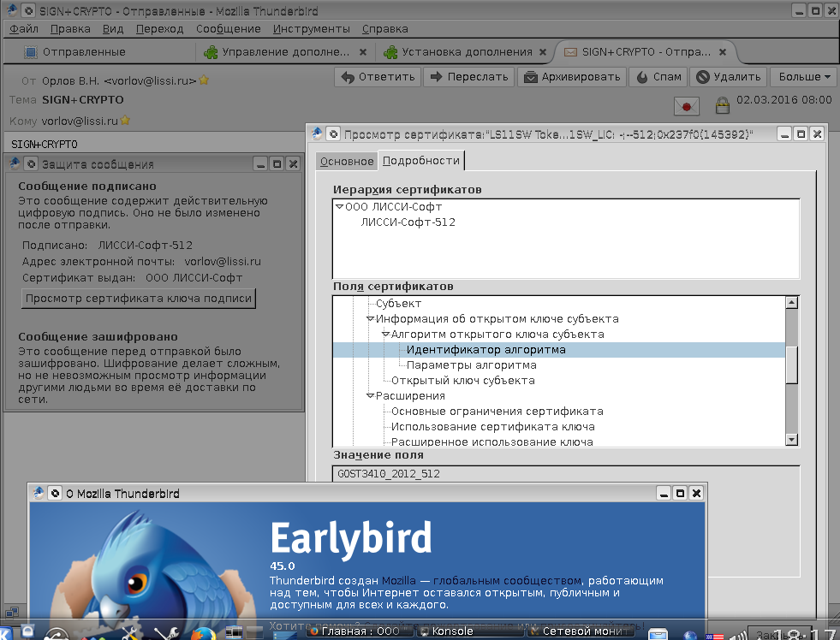The image size is (840, 640).
Task: Select Субъект certificate field
Action: 398,304
